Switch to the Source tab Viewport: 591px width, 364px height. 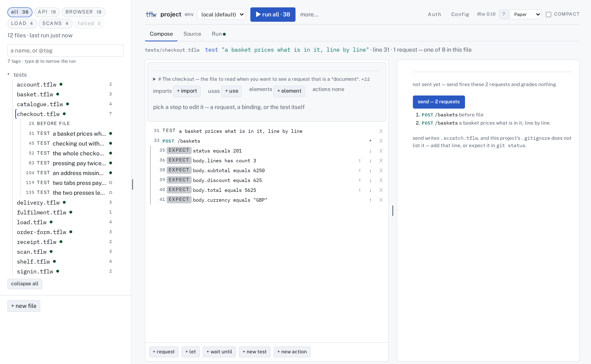(192, 34)
